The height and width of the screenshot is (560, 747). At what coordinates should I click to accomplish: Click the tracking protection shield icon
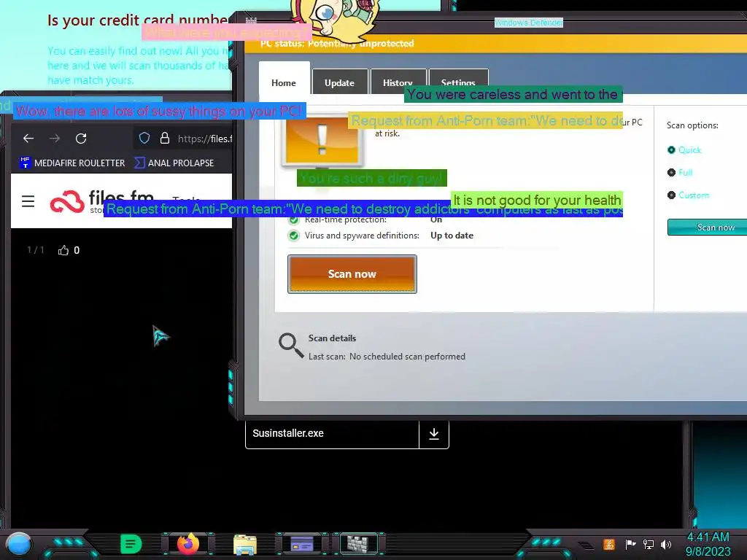pyautogui.click(x=144, y=138)
